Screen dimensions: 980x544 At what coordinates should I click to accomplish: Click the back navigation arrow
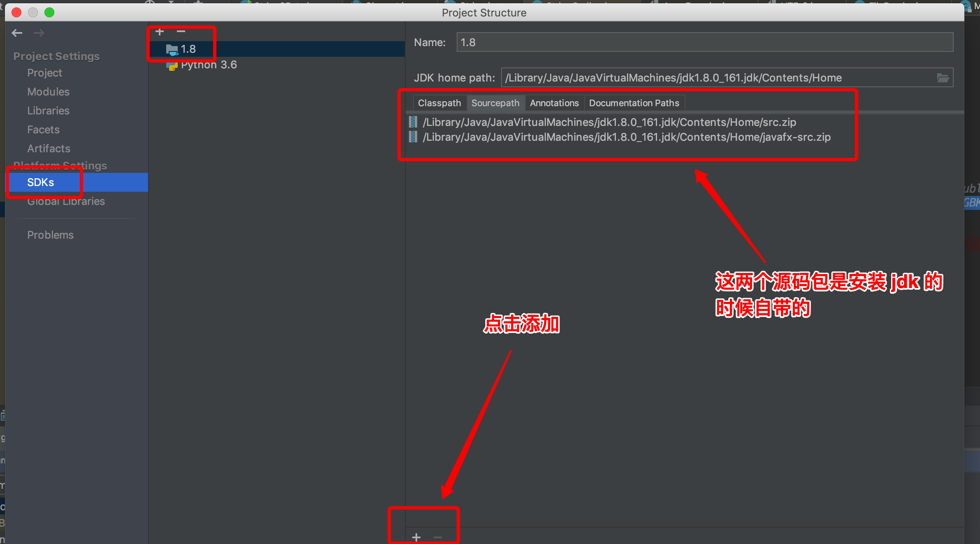(x=17, y=33)
